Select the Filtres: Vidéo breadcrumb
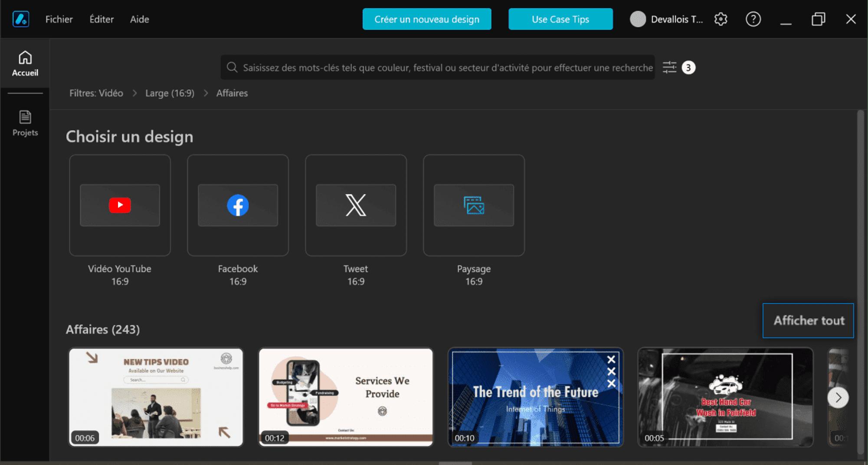Image resolution: width=868 pixels, height=465 pixels. coord(96,93)
